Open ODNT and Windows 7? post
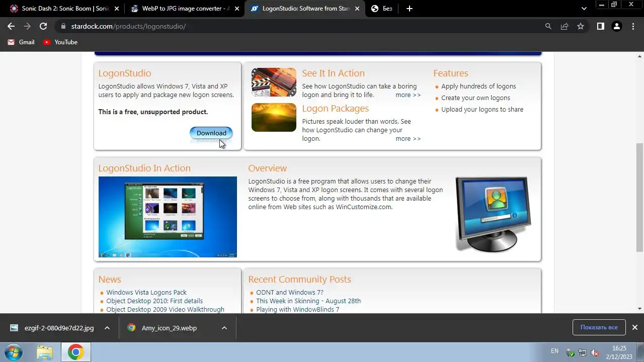Viewport: 644px width, 362px height. pos(289,292)
